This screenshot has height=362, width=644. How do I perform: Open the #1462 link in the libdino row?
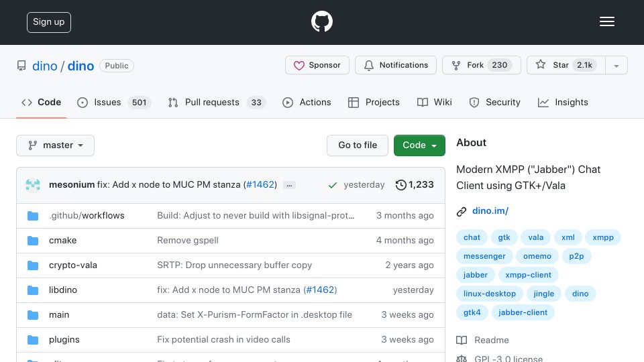point(321,290)
